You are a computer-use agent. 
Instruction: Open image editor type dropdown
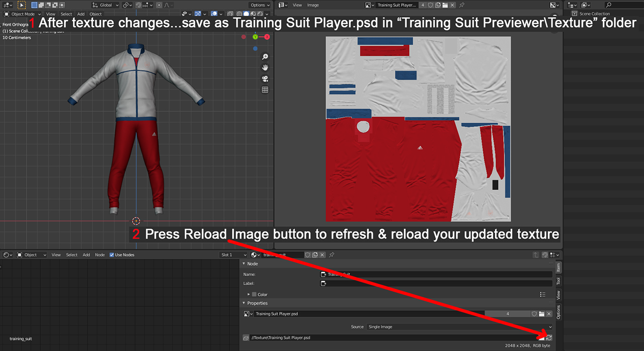[x=283, y=5]
